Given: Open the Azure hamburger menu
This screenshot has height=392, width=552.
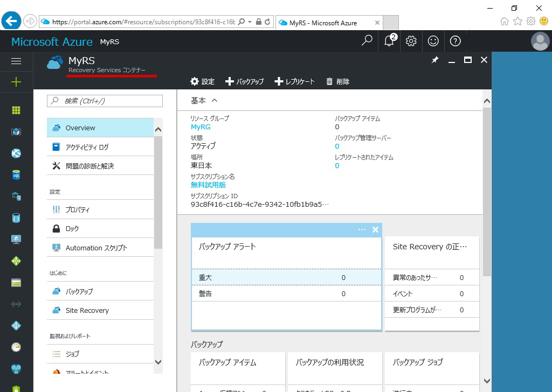Looking at the screenshot, I should [16, 61].
